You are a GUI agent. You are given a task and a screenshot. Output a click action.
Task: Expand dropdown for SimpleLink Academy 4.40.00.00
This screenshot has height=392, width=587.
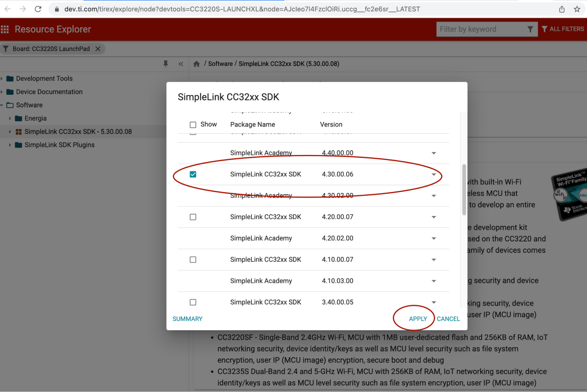coord(434,153)
